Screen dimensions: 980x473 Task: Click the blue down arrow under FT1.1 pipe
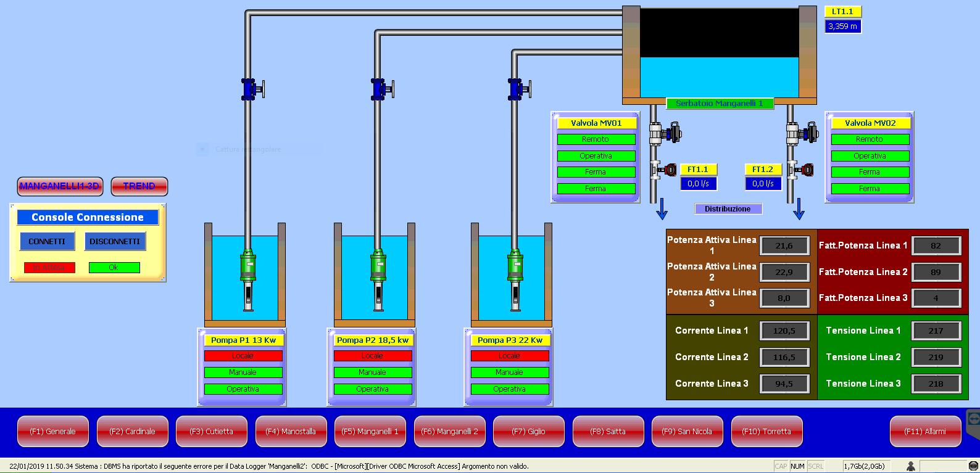pos(662,209)
